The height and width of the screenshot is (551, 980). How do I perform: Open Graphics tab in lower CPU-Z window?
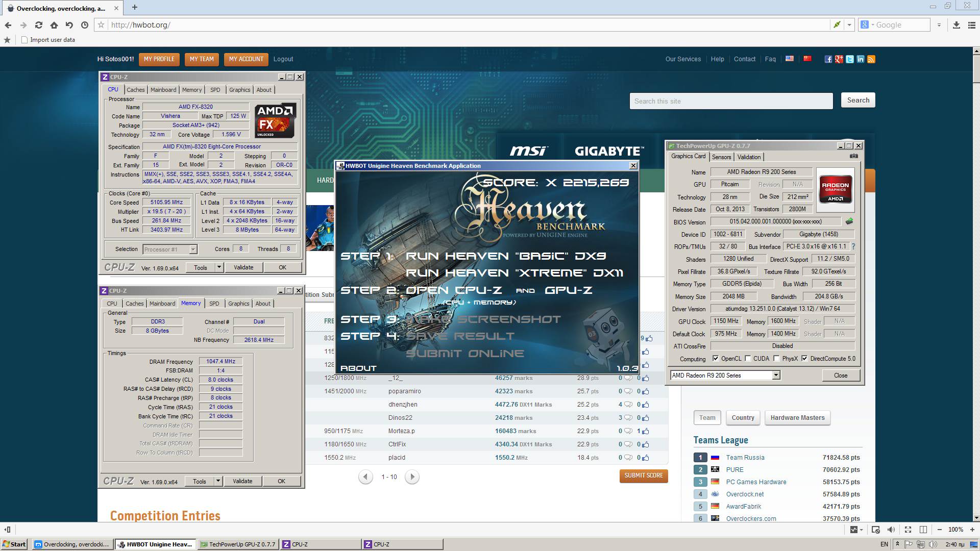[239, 304]
